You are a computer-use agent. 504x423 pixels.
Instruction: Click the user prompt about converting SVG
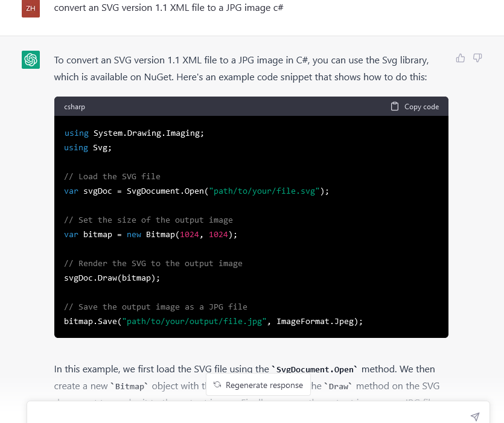click(169, 8)
